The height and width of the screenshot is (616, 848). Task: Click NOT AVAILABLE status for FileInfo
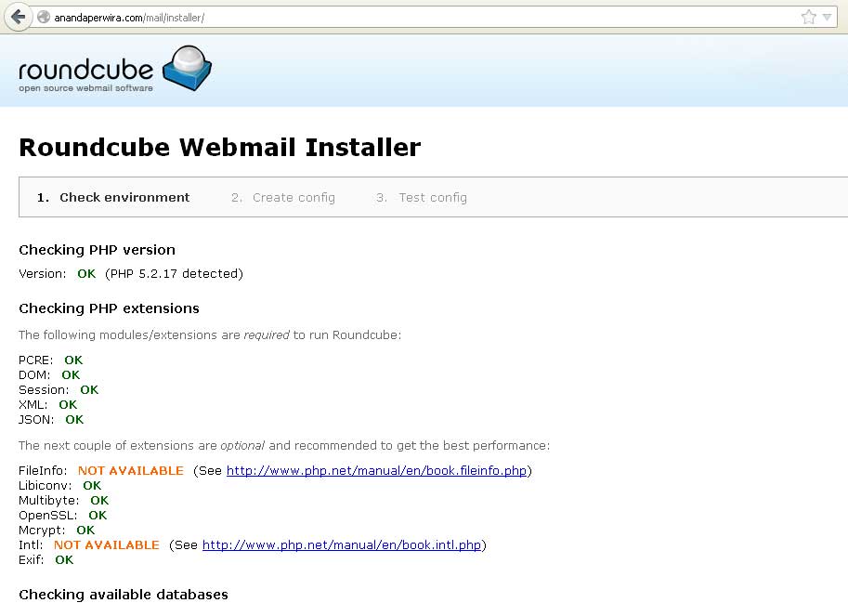coord(131,470)
